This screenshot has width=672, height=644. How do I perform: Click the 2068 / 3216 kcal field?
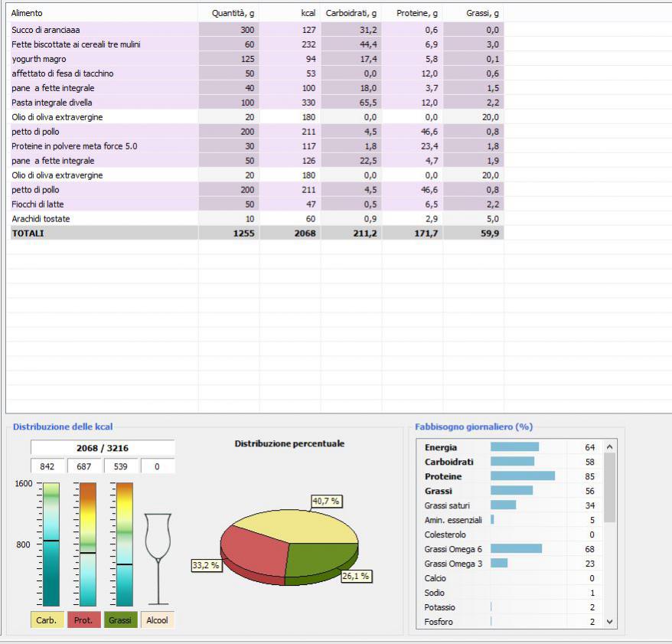pyautogui.click(x=103, y=447)
